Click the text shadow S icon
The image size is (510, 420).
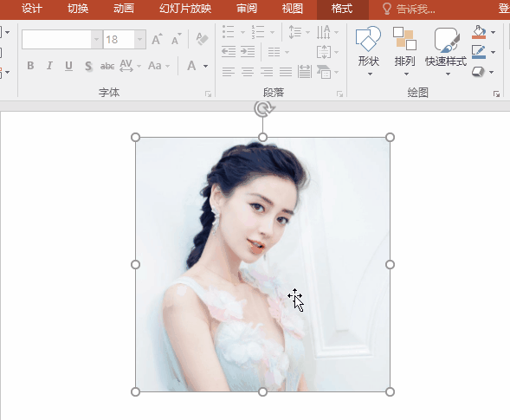pyautogui.click(x=88, y=66)
